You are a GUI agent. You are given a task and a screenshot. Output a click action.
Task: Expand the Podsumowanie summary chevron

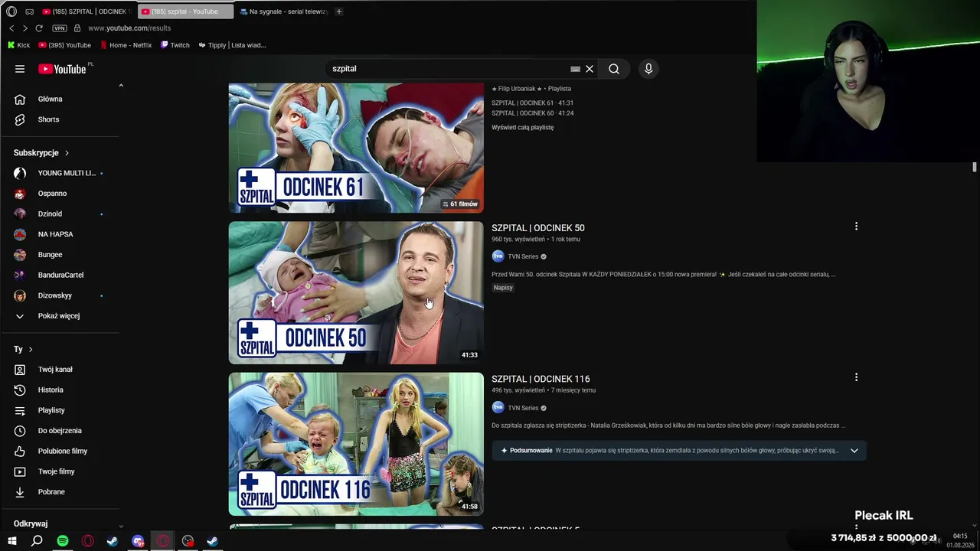[854, 451]
